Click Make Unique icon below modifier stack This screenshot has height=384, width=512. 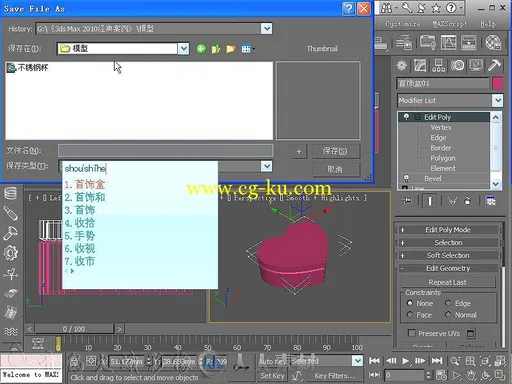(452, 201)
